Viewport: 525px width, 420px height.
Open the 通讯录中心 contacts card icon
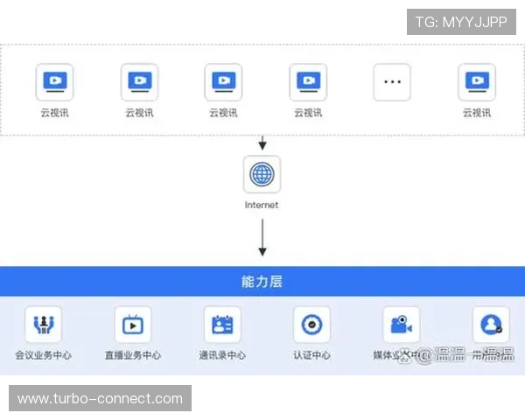[222, 325]
